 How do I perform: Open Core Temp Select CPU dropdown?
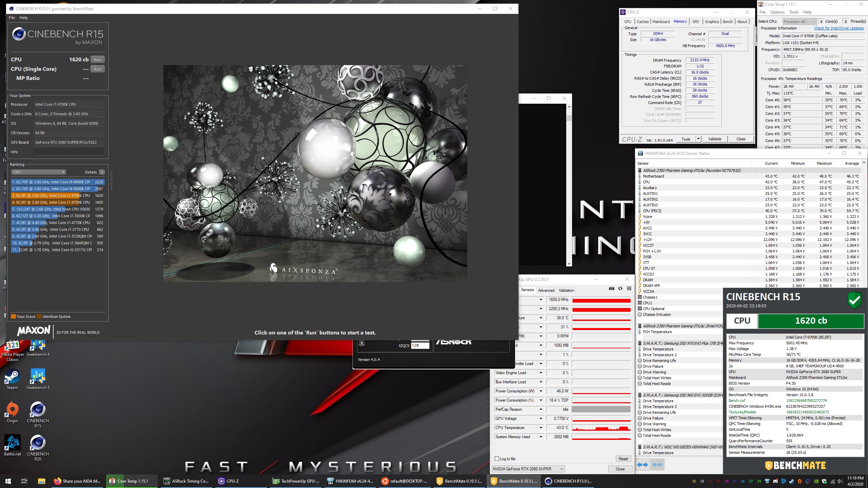click(x=800, y=22)
